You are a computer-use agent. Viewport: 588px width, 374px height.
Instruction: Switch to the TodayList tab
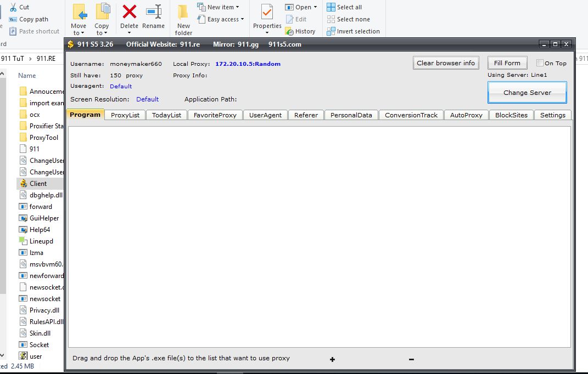coord(166,115)
